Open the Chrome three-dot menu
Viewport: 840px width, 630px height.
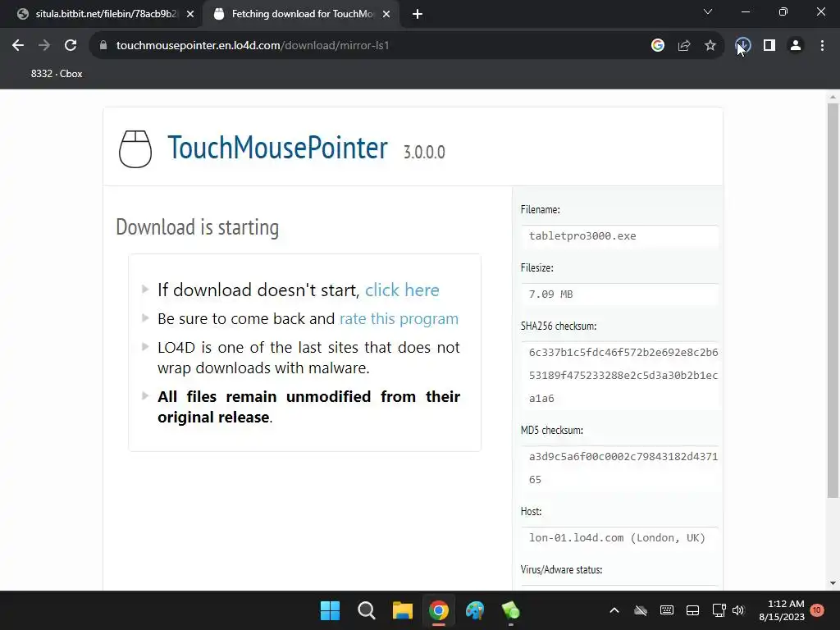click(822, 46)
